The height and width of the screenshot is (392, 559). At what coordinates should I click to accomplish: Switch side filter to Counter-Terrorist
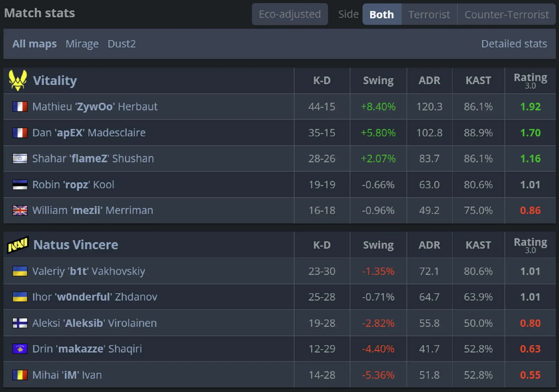coord(506,14)
